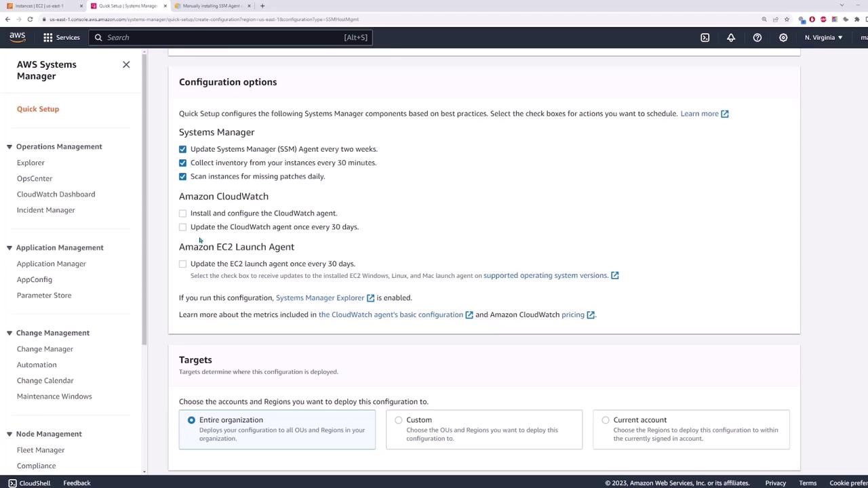Viewport: 868px width, 488px height.
Task: Open CloudWatch Dashboard in the sidebar
Action: [x=56, y=194]
